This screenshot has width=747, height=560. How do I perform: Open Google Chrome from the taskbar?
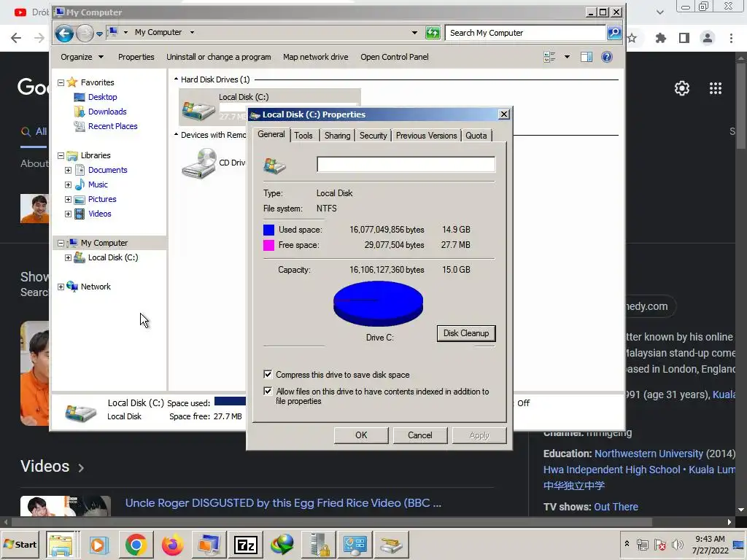[136, 545]
